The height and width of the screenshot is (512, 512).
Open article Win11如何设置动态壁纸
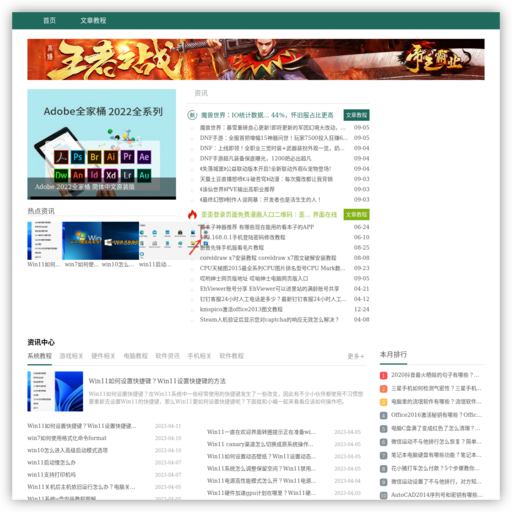click(262, 457)
